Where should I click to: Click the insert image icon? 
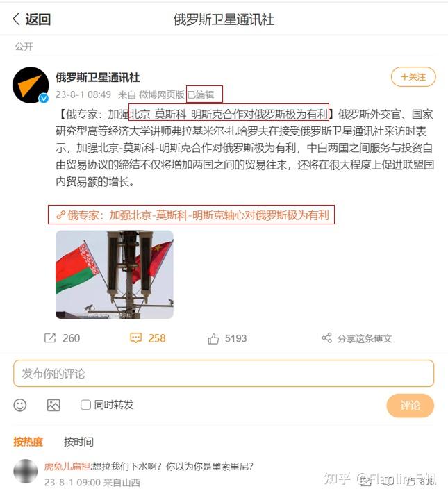(x=53, y=405)
